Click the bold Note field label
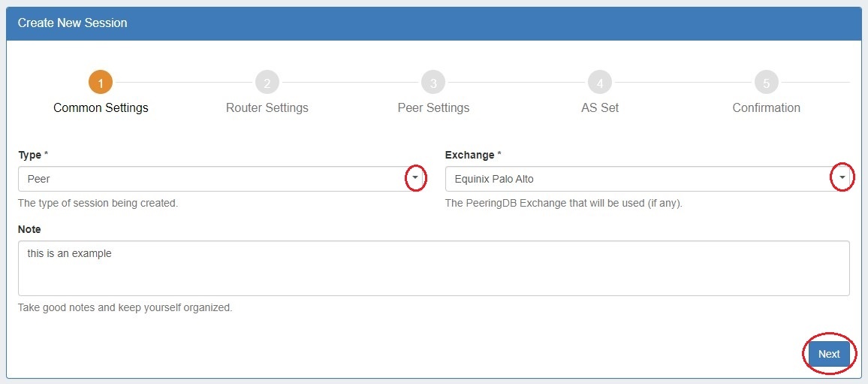The image size is (868, 384). (29, 229)
